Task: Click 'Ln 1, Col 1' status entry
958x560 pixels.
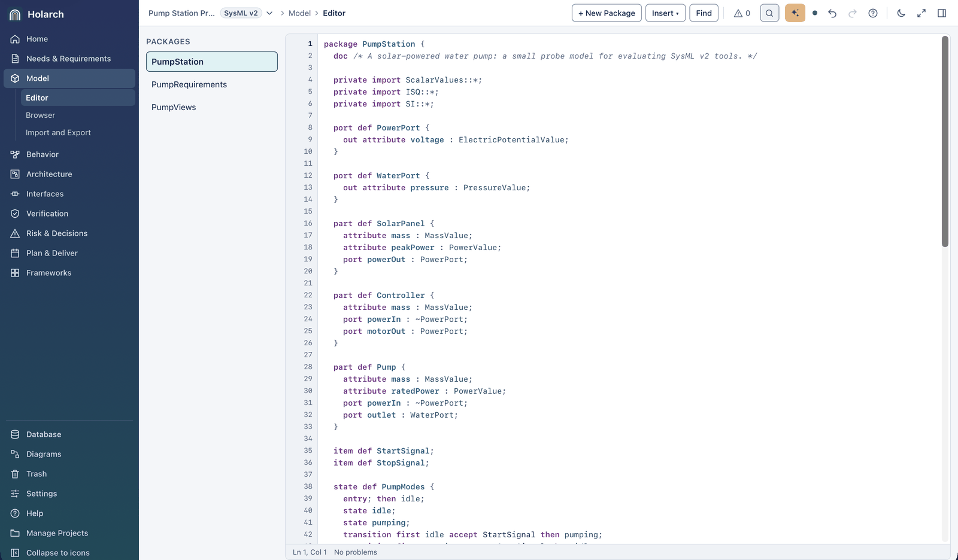Action: [310, 552]
